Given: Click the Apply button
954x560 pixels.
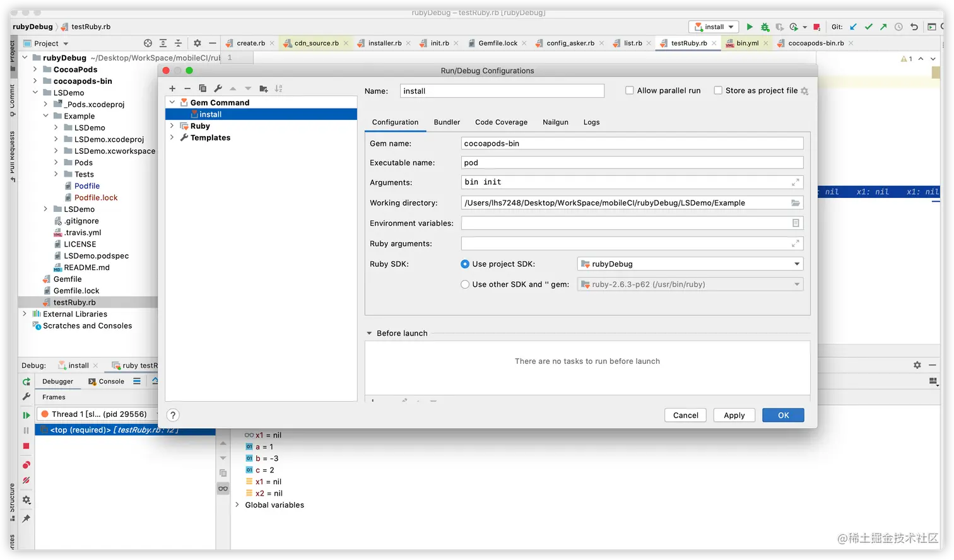Looking at the screenshot, I should [x=734, y=416].
